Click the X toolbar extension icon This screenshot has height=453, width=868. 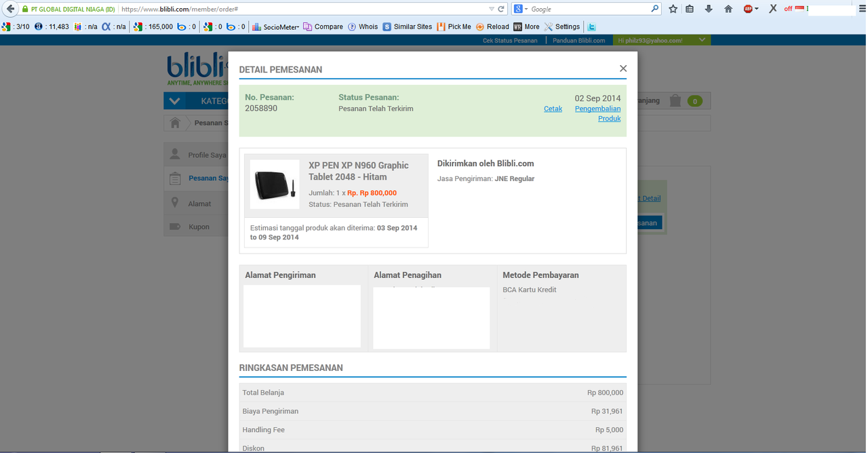coord(772,9)
